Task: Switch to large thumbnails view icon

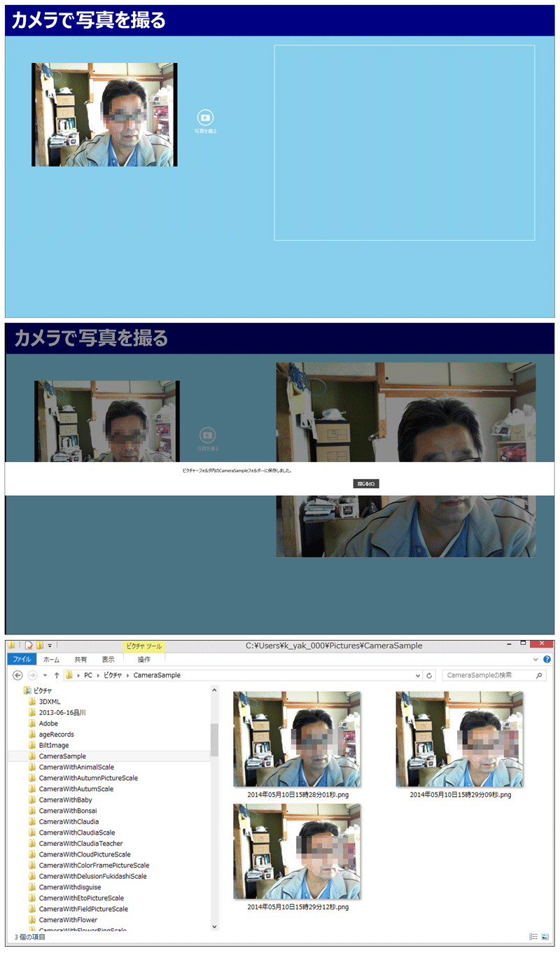Action: (545, 937)
